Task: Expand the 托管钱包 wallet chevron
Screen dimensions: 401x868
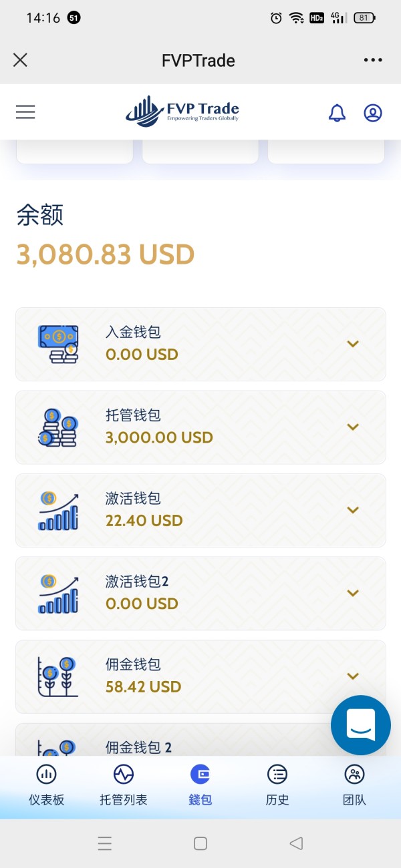Action: point(353,427)
